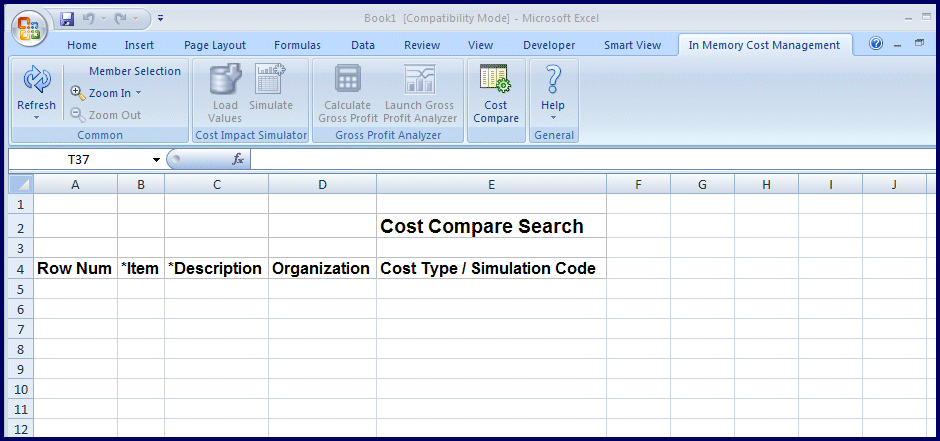Click the Undo icon in quick access toolbar
The image size is (940, 441).
click(88, 19)
